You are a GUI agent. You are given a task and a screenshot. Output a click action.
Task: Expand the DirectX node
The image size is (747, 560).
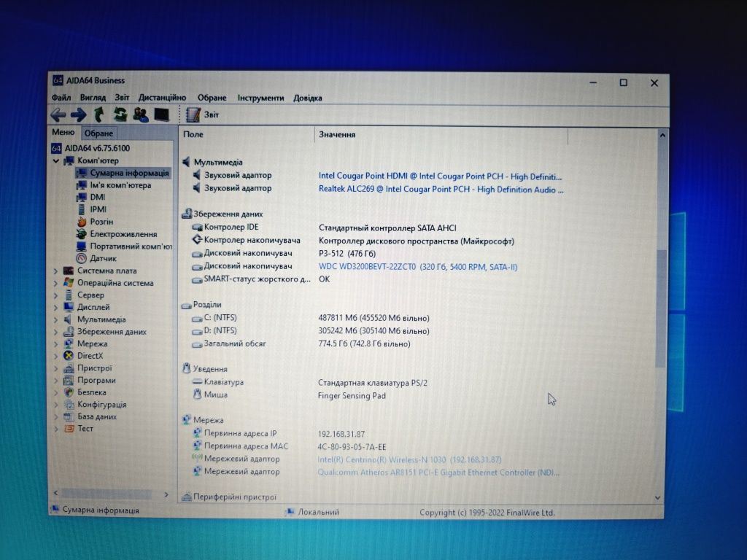point(55,356)
